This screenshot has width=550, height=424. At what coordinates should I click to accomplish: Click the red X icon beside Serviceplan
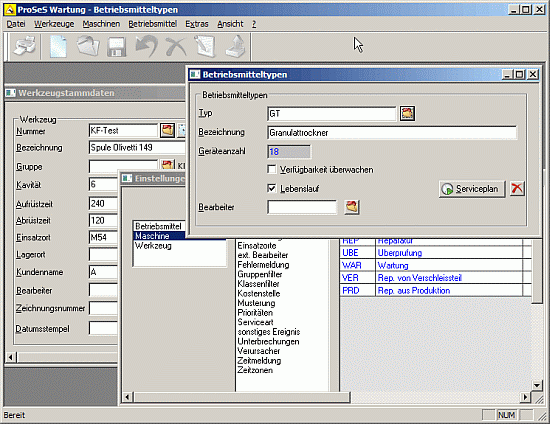[517, 189]
